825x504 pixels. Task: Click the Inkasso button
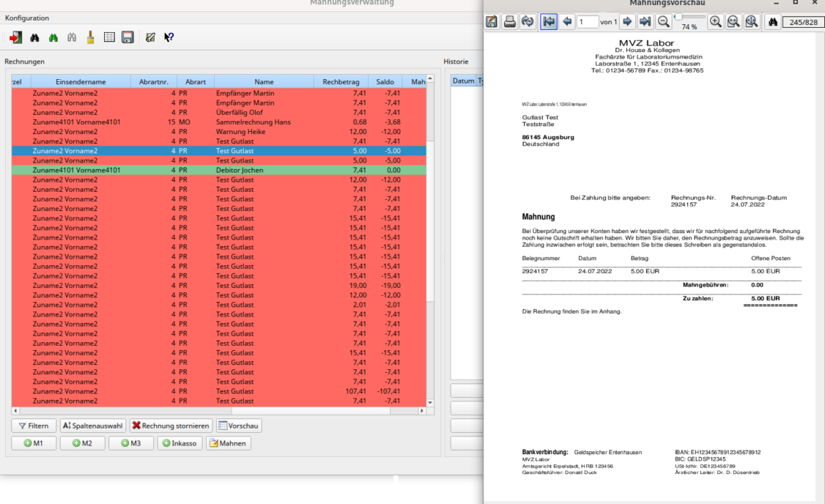180,443
